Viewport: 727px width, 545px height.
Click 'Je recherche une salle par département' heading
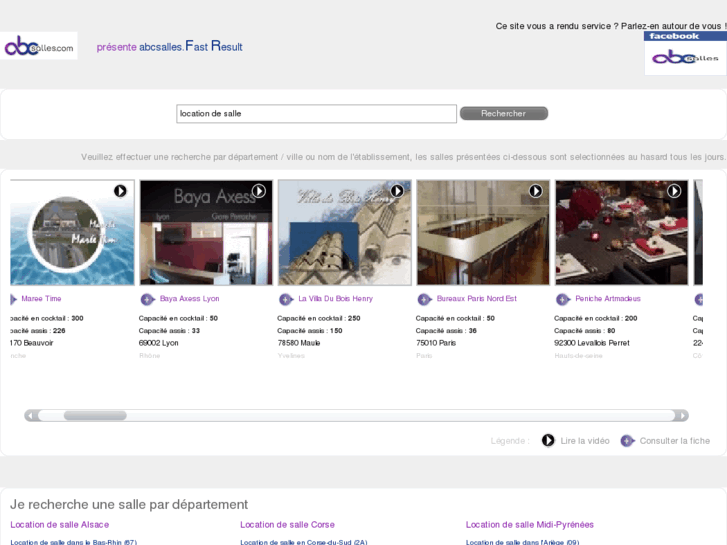[129, 504]
